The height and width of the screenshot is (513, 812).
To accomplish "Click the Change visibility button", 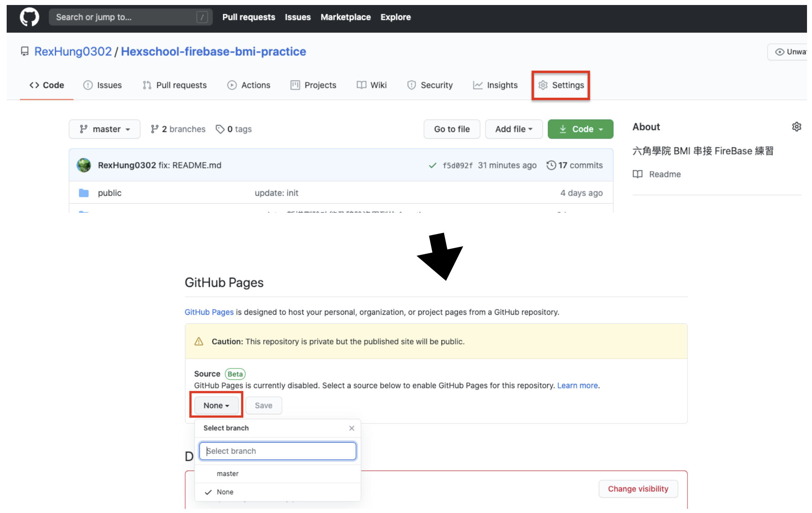I will tap(638, 489).
